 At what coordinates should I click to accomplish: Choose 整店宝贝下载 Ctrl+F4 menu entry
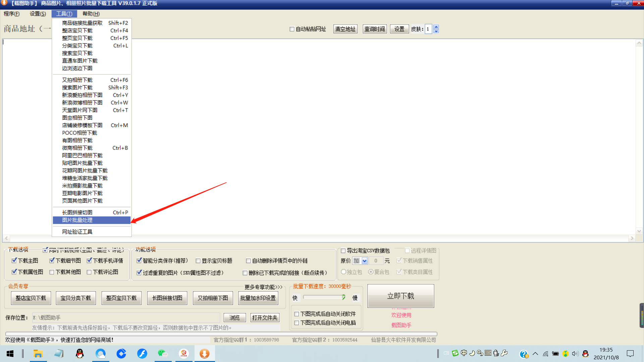(x=92, y=31)
